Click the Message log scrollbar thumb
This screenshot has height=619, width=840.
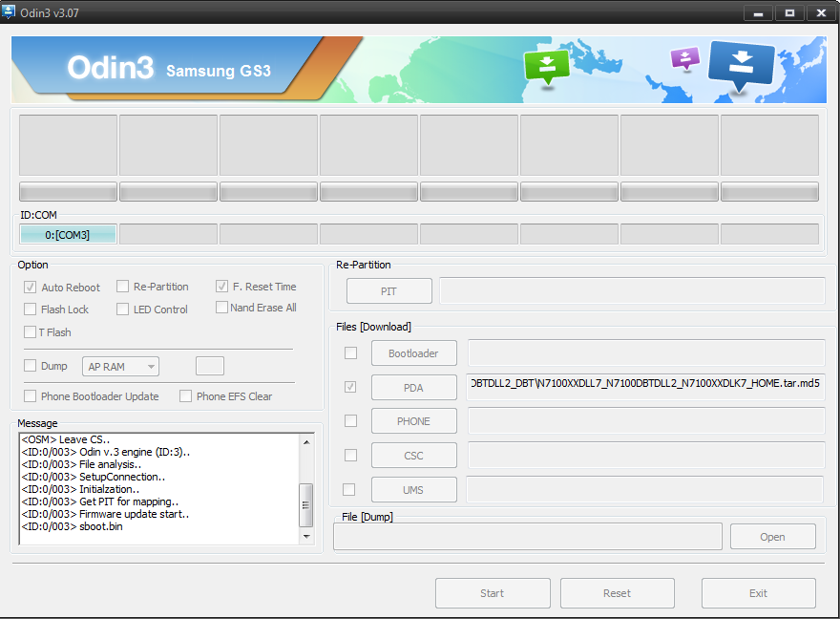pos(305,504)
